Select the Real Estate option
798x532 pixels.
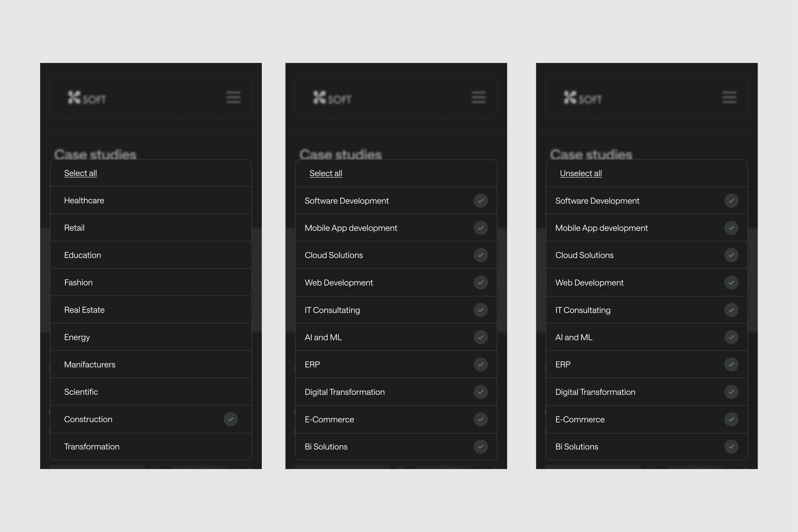pyautogui.click(x=85, y=310)
